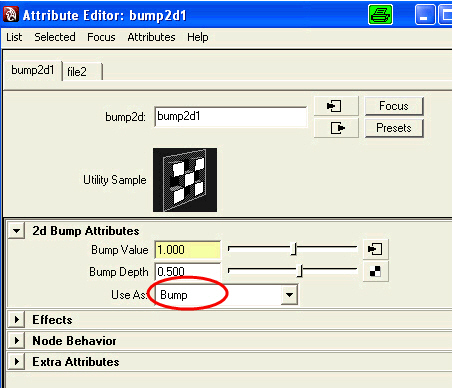Click the Bump Depth slider handle

click(x=300, y=271)
